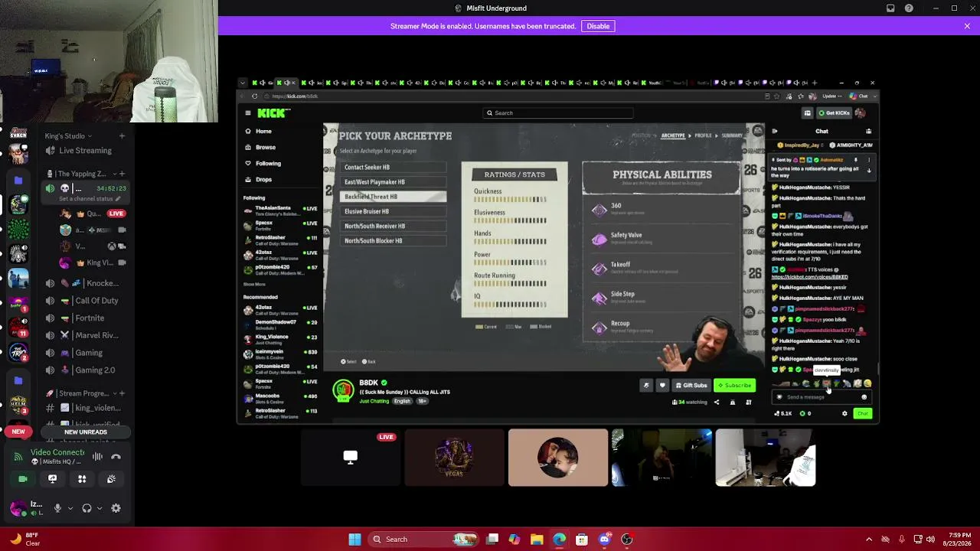Open Discord user settings gear

pos(116,508)
